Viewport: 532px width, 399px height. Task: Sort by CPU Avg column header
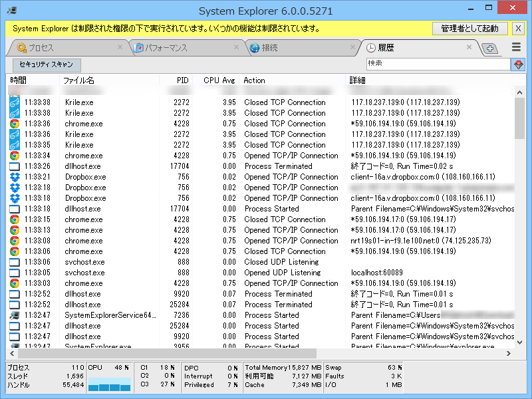point(216,80)
